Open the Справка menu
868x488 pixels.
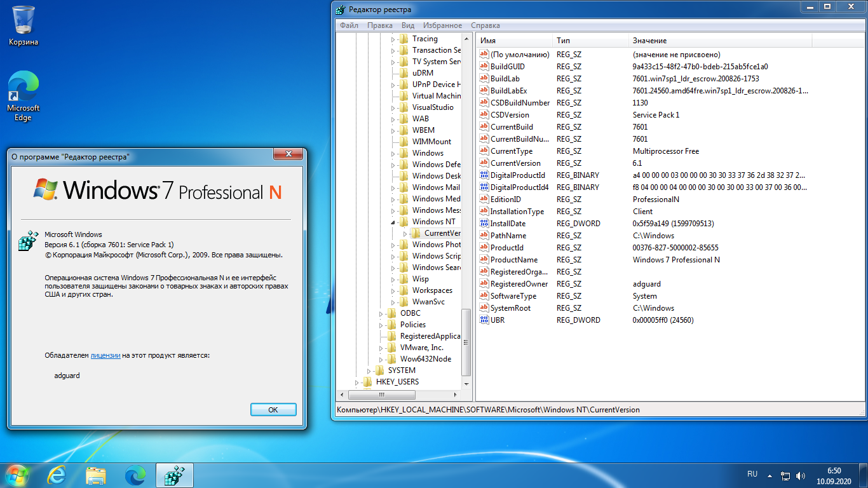[485, 25]
